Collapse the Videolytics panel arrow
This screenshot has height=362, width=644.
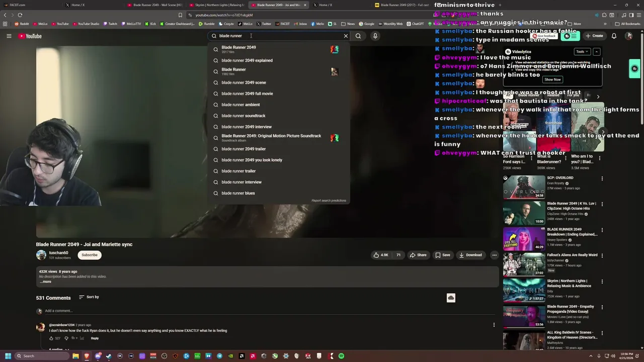596,51
